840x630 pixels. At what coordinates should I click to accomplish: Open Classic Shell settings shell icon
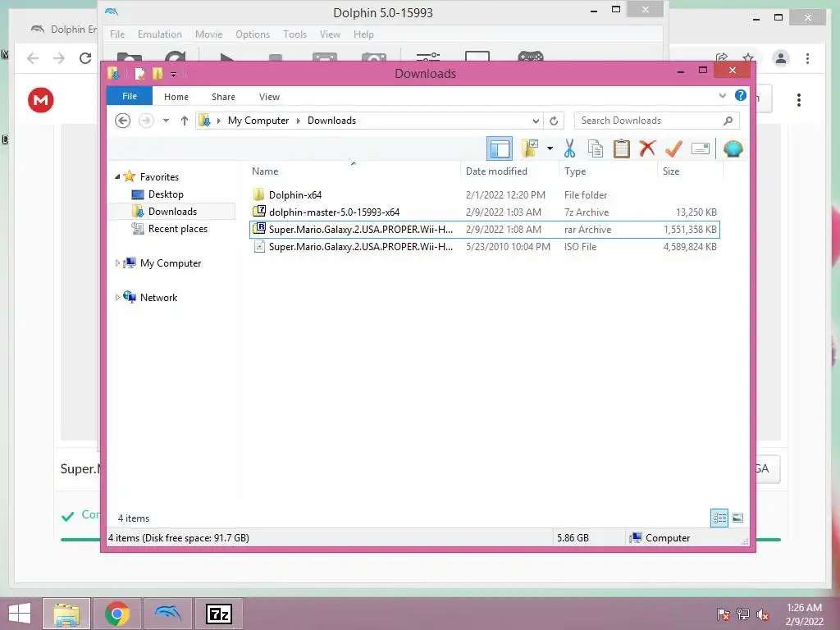click(733, 148)
